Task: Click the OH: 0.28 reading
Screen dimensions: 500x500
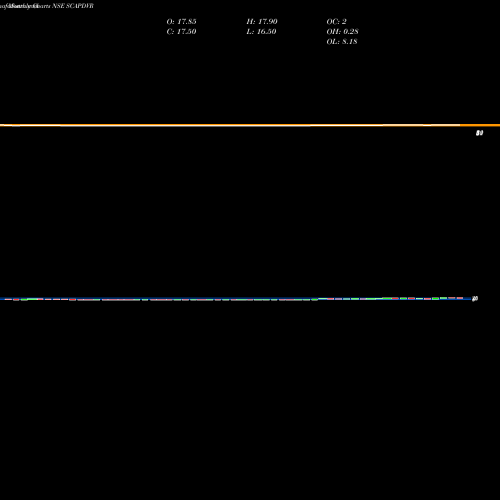Action: click(342, 32)
